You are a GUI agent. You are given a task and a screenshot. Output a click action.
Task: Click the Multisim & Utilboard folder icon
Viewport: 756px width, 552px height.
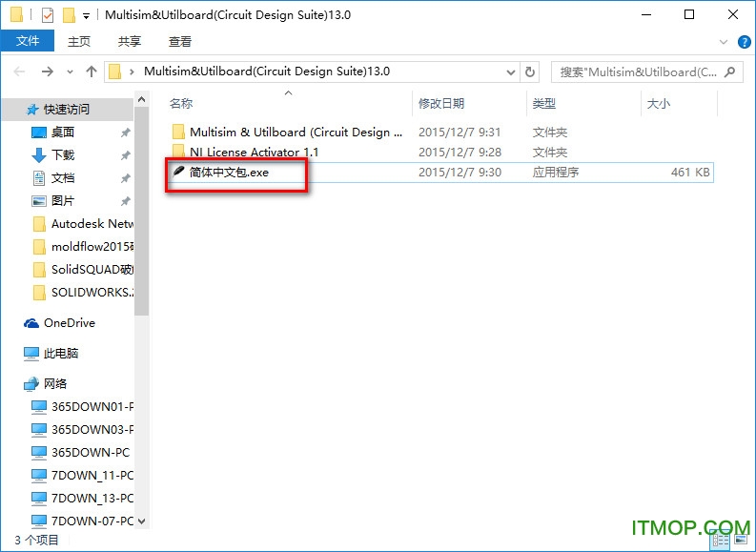coord(178,133)
